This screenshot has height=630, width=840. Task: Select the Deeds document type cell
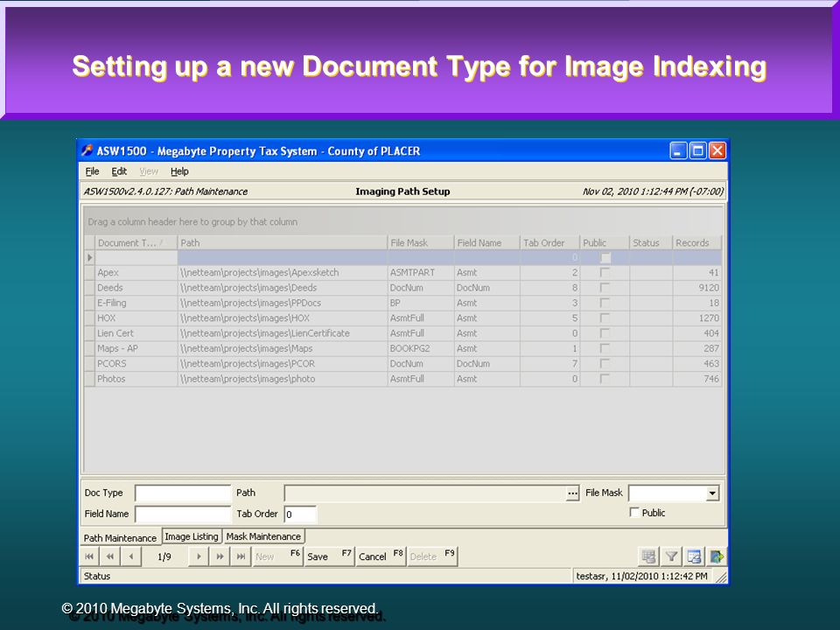coord(136,288)
